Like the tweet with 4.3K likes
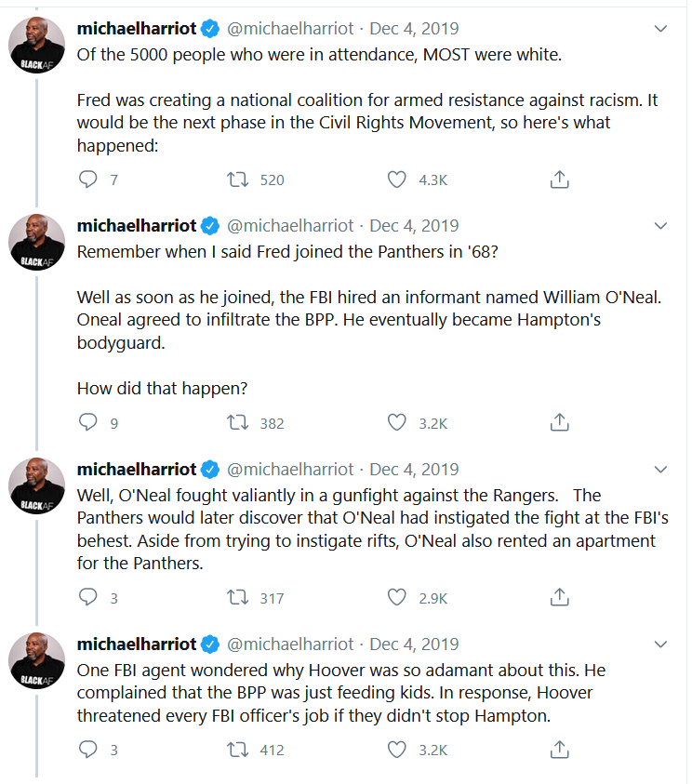Image resolution: width=692 pixels, height=784 pixels. 397,179
